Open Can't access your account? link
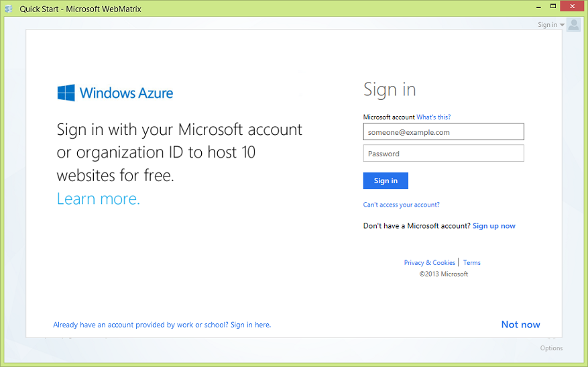588x367 pixels. point(401,205)
